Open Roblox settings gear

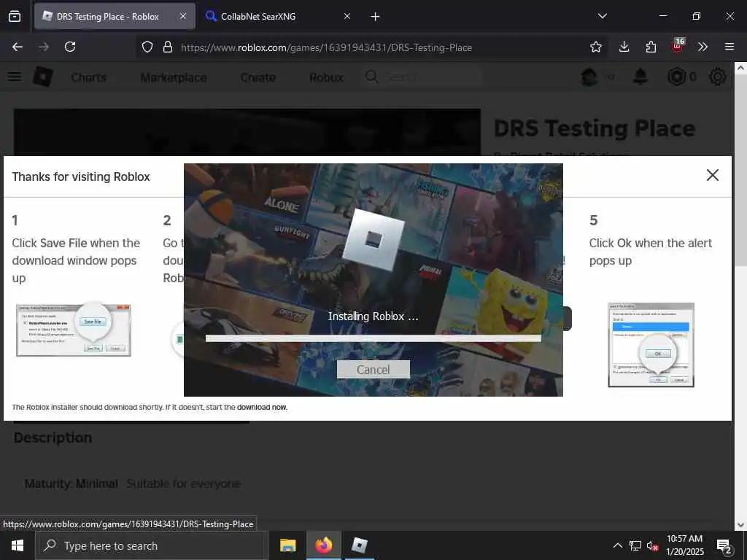718,77
